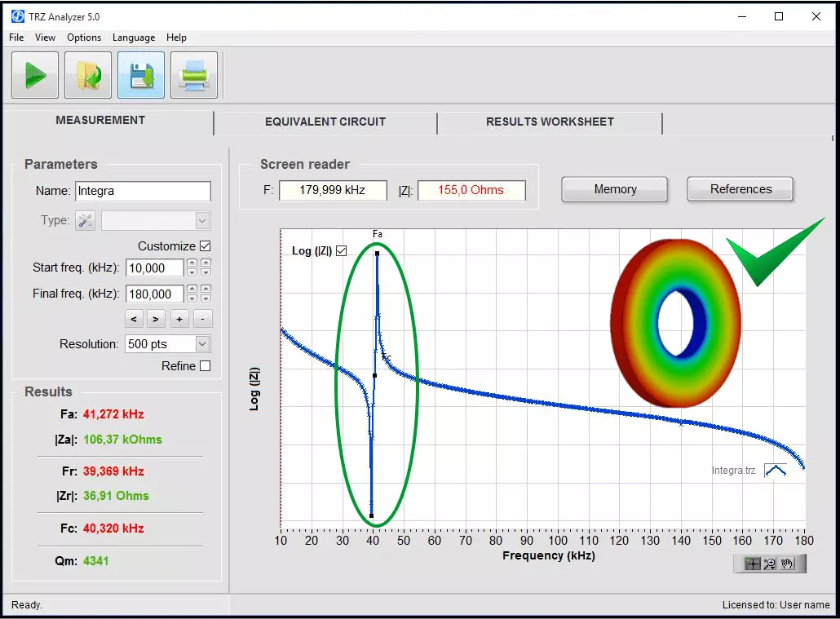Click the tools icon beside Type
840x619 pixels.
[x=85, y=220]
